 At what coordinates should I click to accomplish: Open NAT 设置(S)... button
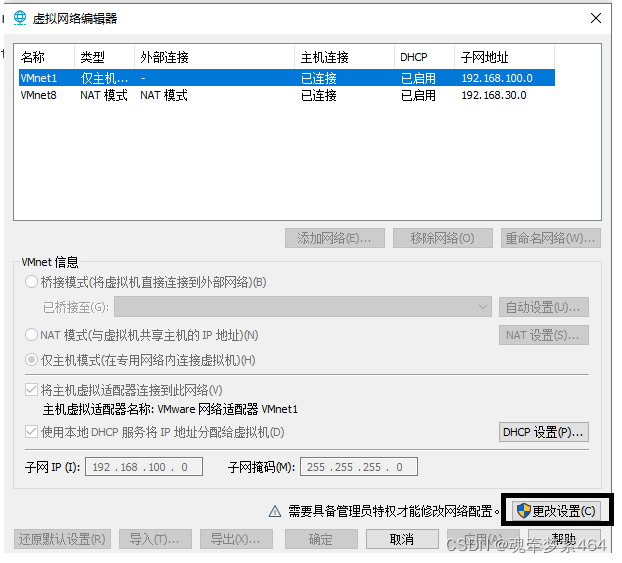point(544,335)
